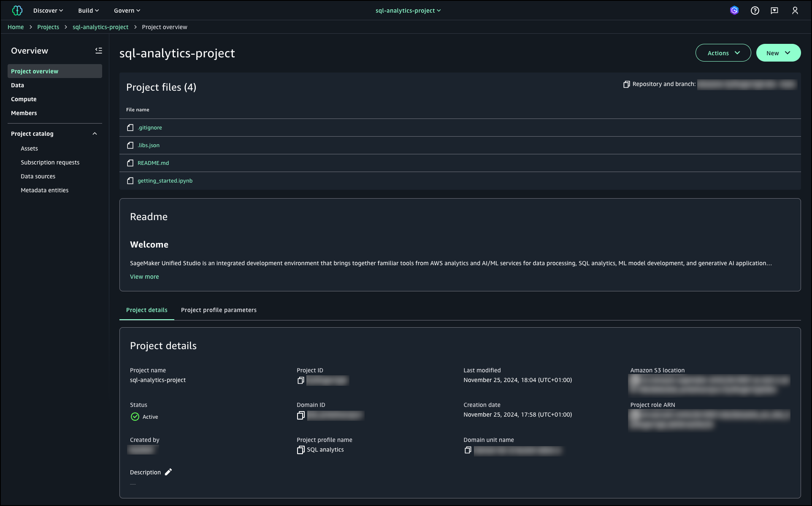Go to Projects breadcrumb link

coord(48,27)
